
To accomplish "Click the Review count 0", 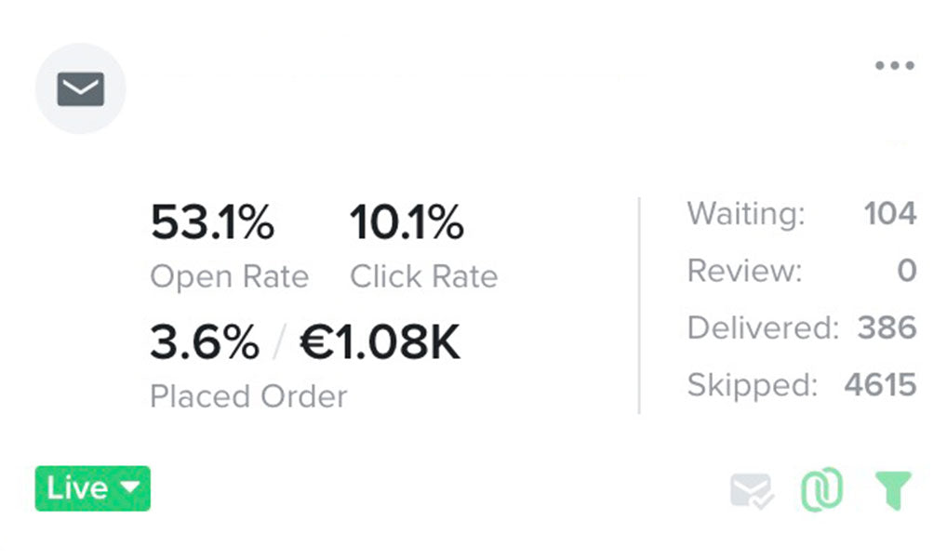I will [x=906, y=271].
